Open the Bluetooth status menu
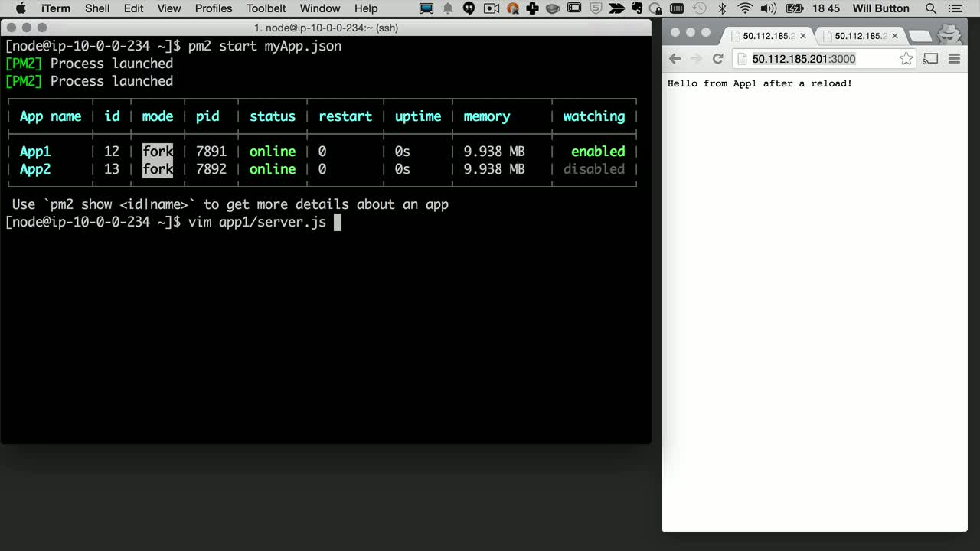This screenshot has height=551, width=980. click(722, 8)
